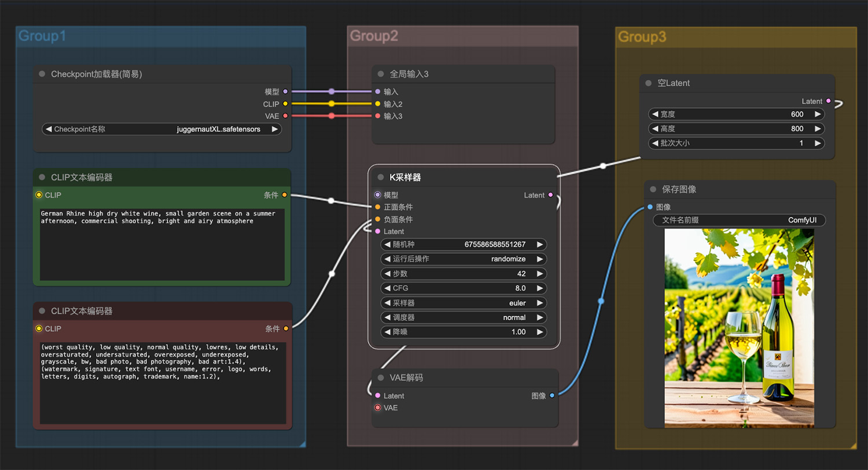Click the 图像 input port on 保存图像
Image resolution: width=868 pixels, height=470 pixels.
point(650,207)
